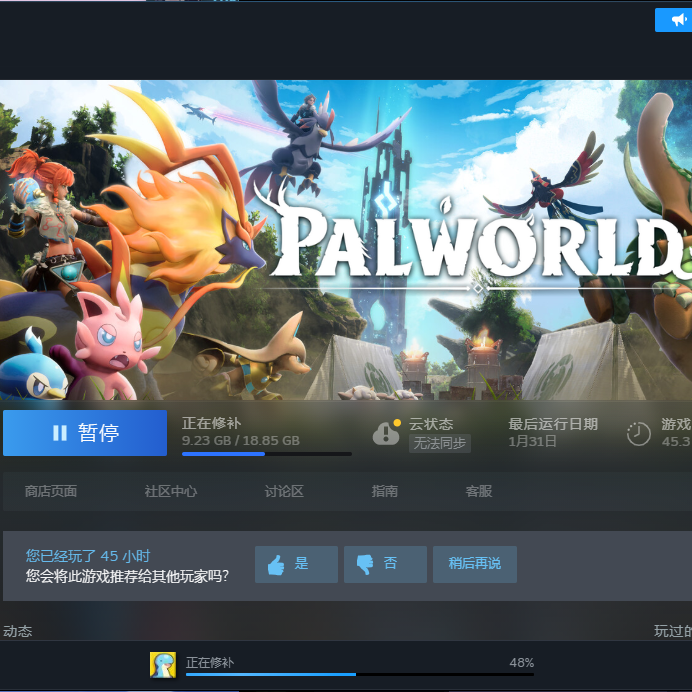Click the 9.23 GB patching progress bar
Screen dimensions: 692x692
pyautogui.click(x=266, y=454)
